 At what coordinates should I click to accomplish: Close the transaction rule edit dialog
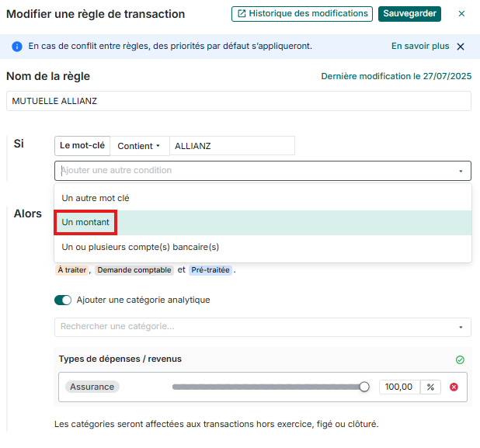click(x=462, y=14)
